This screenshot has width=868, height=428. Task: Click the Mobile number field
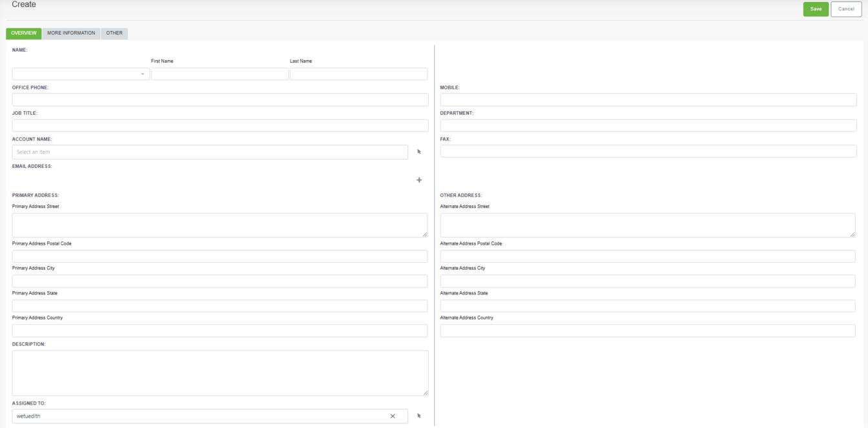(648, 99)
